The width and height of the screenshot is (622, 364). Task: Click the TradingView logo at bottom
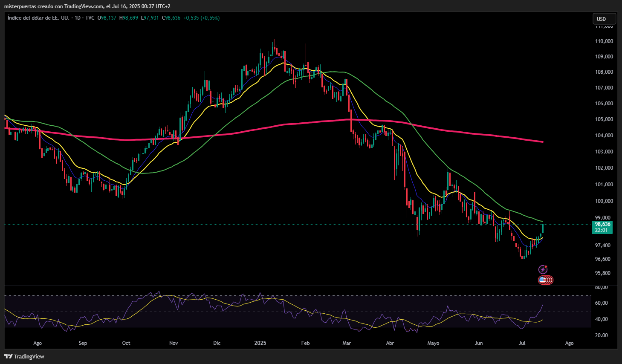point(24,356)
